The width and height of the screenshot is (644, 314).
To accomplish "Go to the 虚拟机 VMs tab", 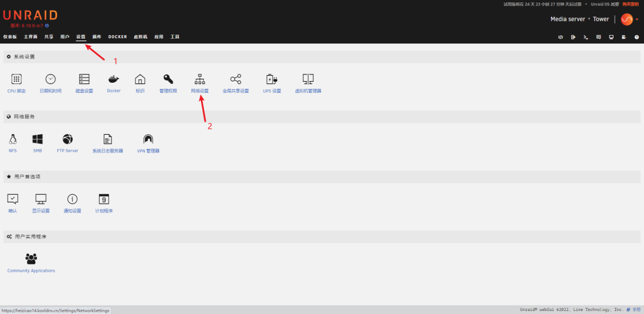I will (141, 36).
